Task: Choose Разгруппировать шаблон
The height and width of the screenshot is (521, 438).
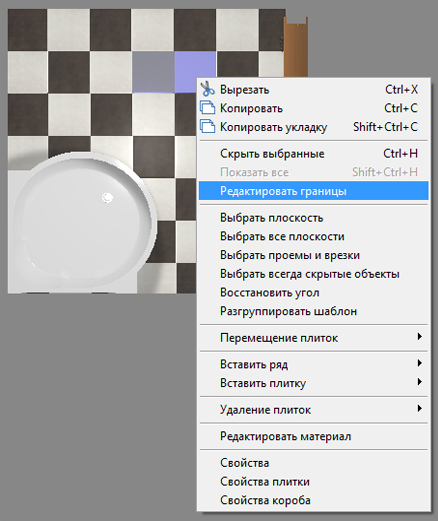Action: 313,311
